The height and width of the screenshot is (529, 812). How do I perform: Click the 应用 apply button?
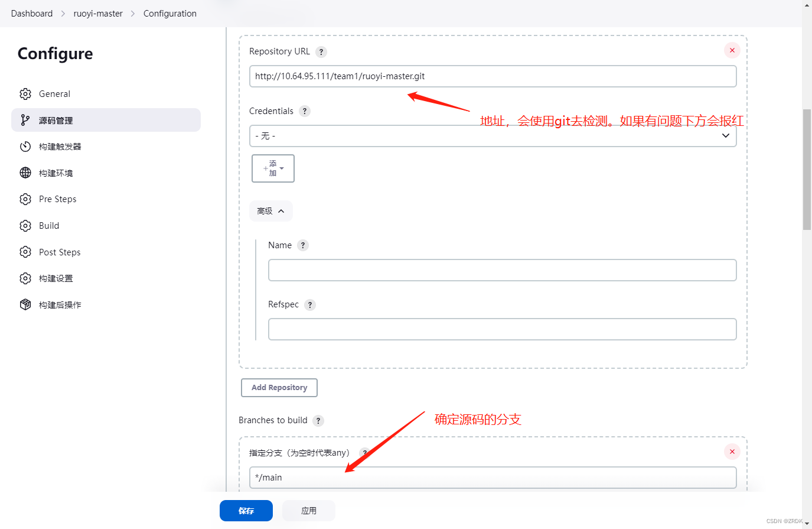309,511
